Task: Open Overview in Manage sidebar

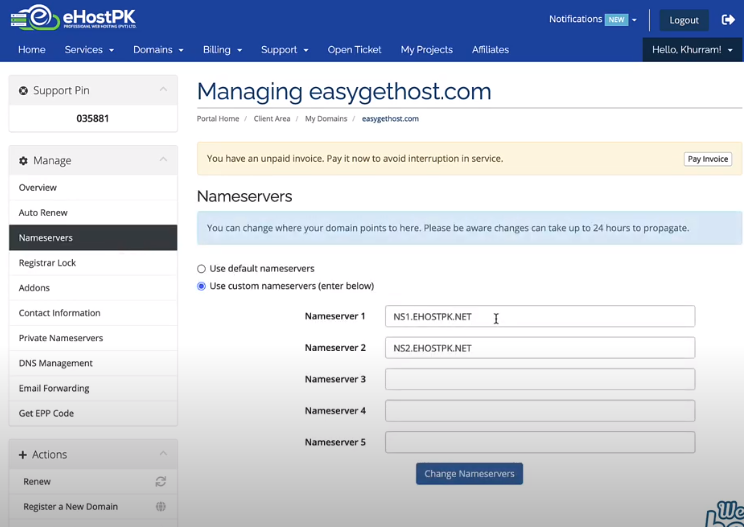Action: click(93, 187)
